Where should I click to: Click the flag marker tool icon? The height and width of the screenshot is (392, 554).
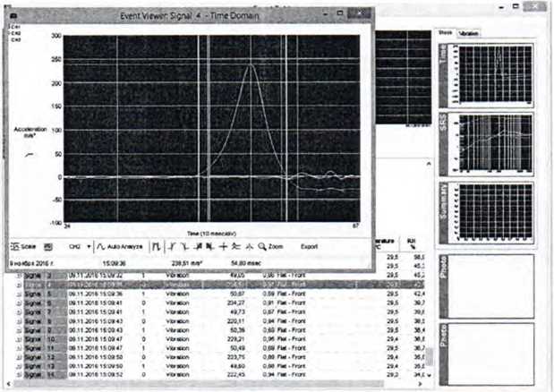(x=209, y=246)
